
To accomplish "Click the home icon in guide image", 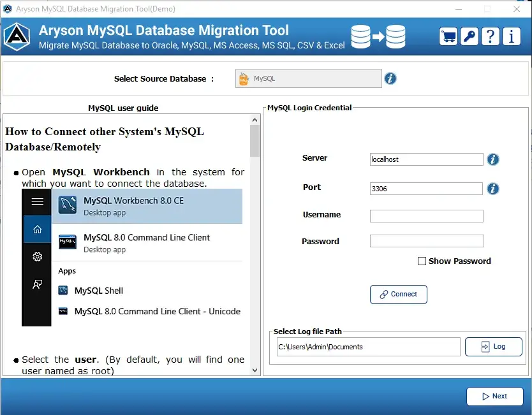I will pos(38,229).
